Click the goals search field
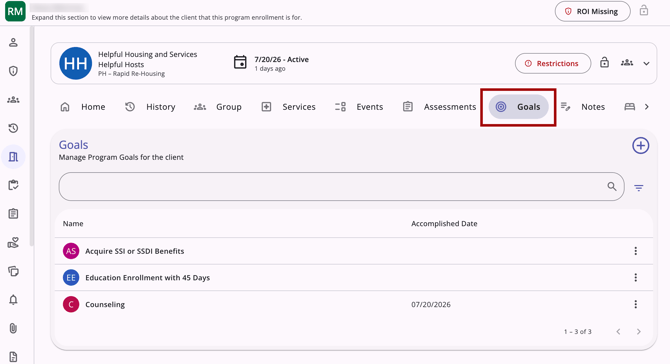The width and height of the screenshot is (670, 364). (341, 187)
